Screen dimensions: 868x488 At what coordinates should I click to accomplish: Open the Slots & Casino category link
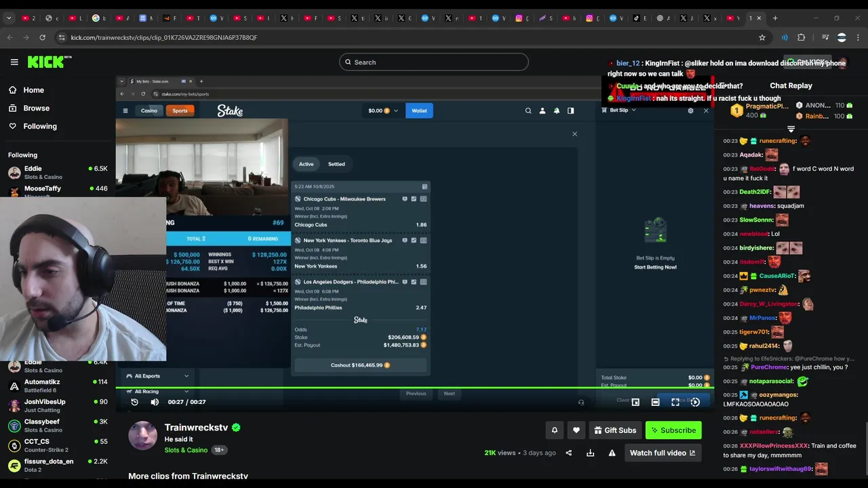coord(186,450)
